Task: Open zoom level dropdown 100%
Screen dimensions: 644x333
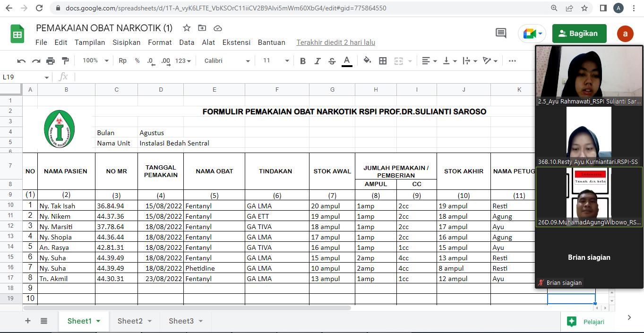Action: tap(95, 60)
